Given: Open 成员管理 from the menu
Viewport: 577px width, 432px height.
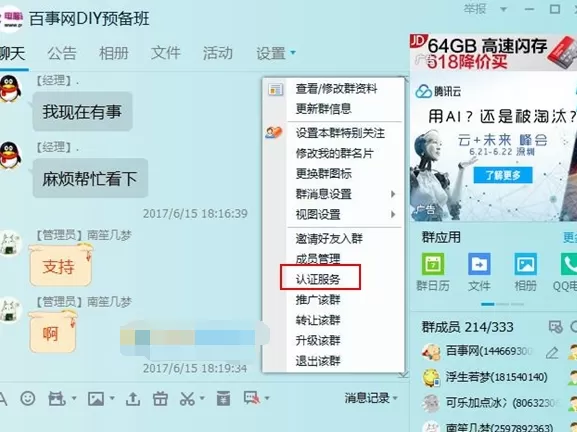Looking at the screenshot, I should tap(318, 259).
